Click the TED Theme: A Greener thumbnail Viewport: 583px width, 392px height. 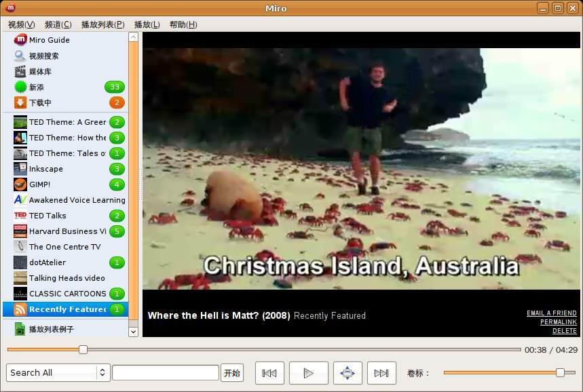[20, 122]
